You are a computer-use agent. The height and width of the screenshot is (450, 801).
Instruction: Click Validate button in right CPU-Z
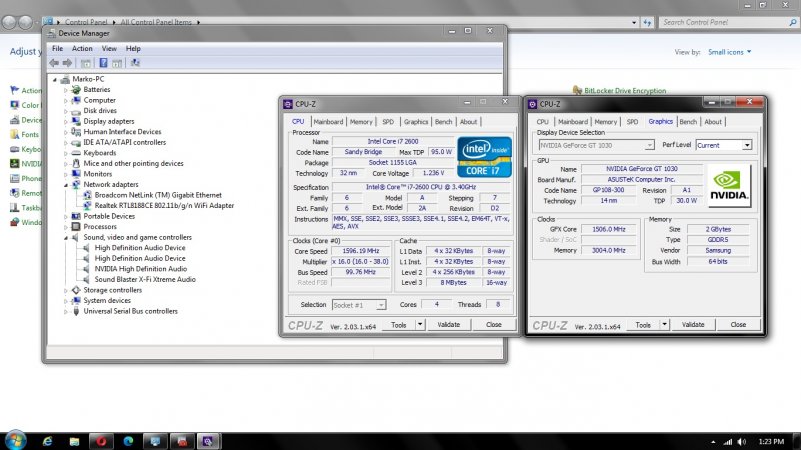pyautogui.click(x=693, y=324)
